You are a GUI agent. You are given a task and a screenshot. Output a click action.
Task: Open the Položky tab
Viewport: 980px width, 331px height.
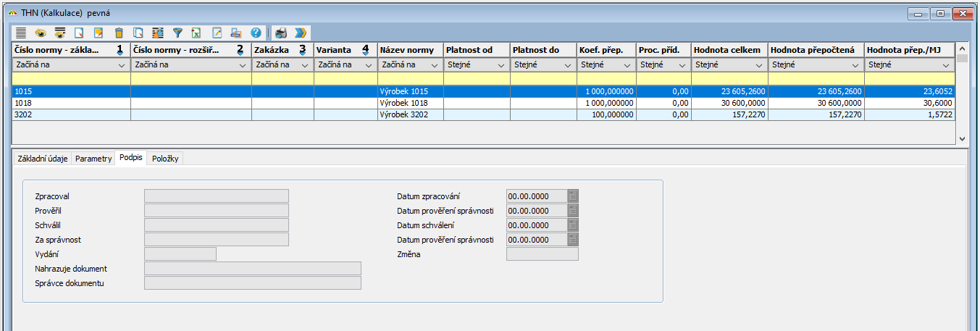[x=166, y=159]
